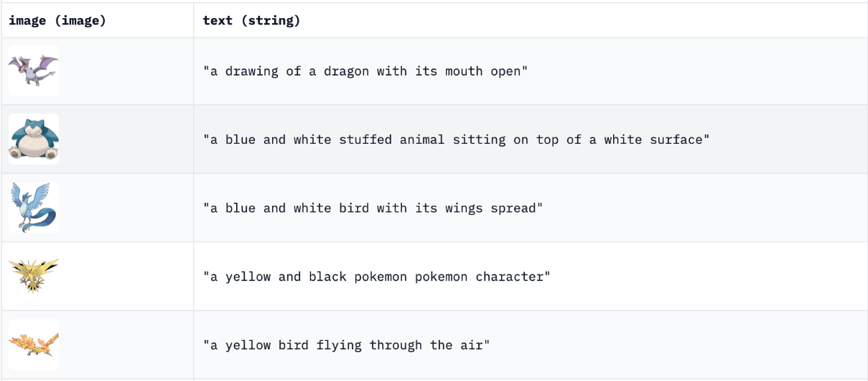868x381 pixels.
Task: Select the caption "a drawing of a dragon with its mouth open"
Action: coord(365,71)
